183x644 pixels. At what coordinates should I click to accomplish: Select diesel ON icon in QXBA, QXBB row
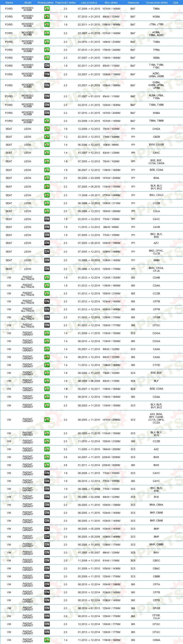47,85
